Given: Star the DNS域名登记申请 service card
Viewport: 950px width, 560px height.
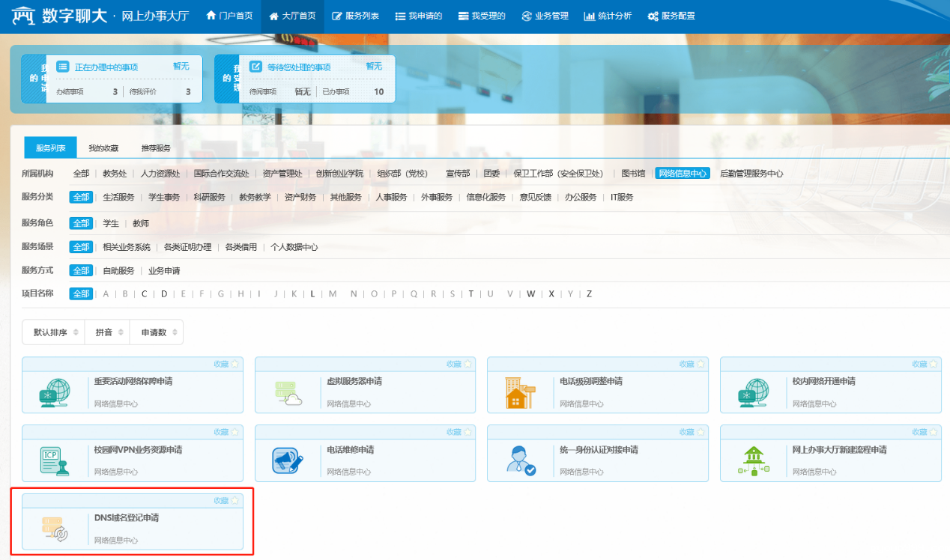Looking at the screenshot, I should (x=235, y=501).
